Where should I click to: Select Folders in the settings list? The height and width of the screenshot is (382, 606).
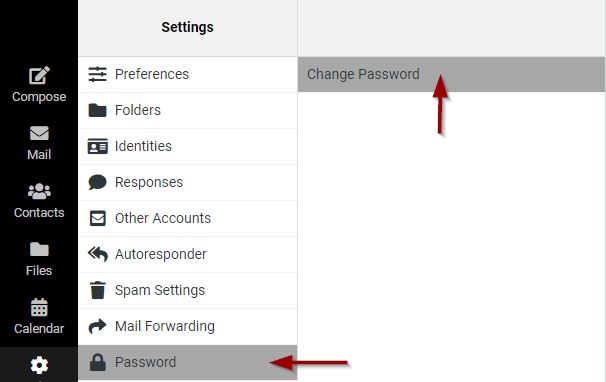188,110
